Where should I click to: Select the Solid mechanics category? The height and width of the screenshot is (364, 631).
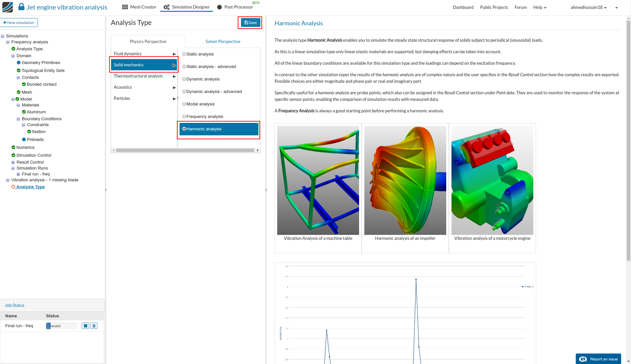click(144, 65)
